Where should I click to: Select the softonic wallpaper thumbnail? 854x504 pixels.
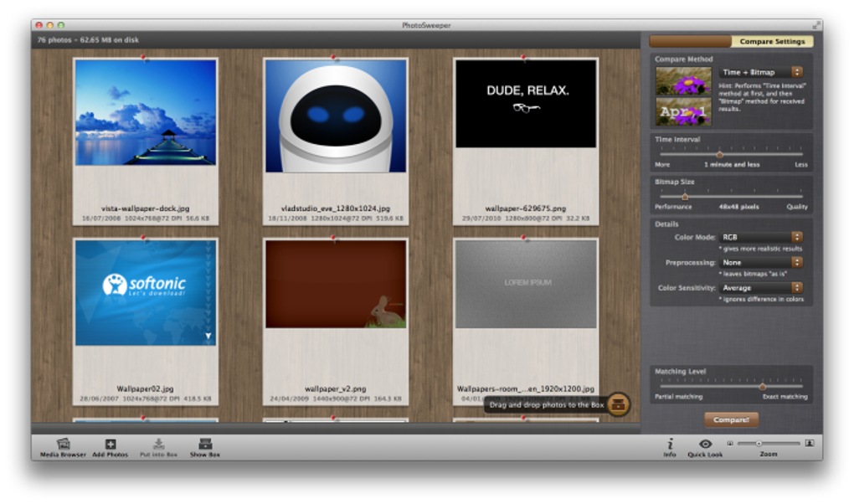[x=146, y=292]
